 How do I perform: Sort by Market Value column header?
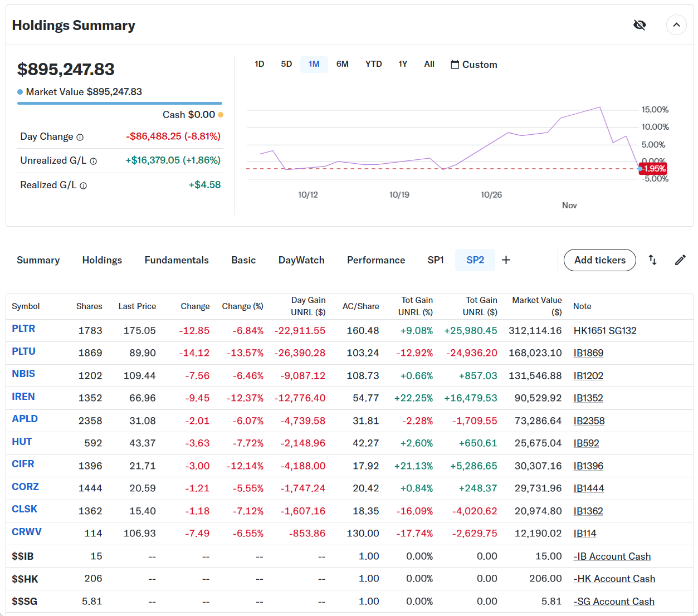(537, 306)
